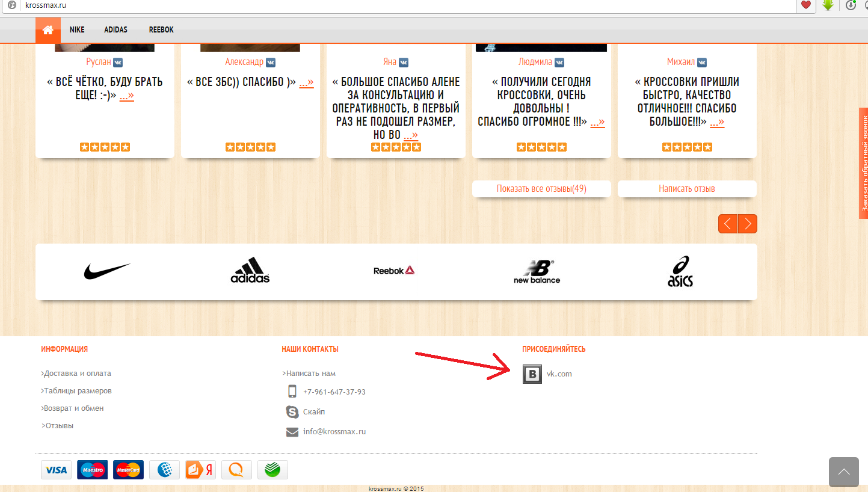
Task: Expand Михаил's review with the "...»" link
Action: pyautogui.click(x=717, y=122)
